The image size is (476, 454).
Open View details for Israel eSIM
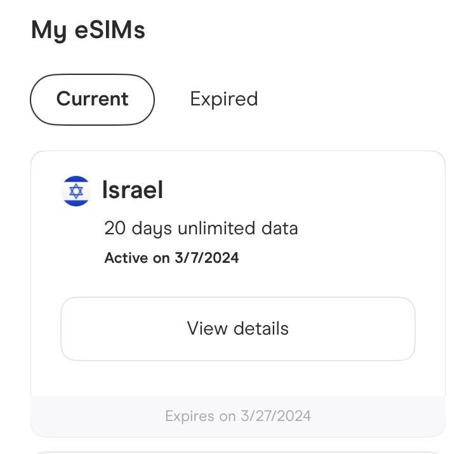coord(238,329)
